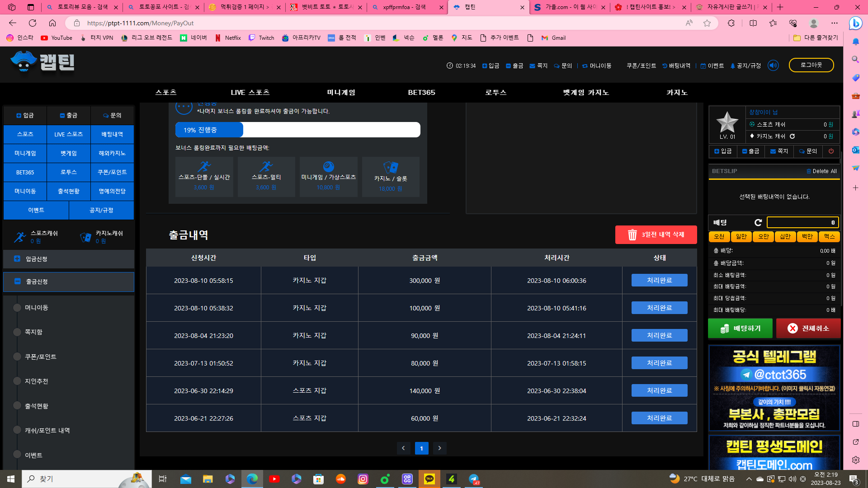868x488 pixels.
Task: Click the casino cash refresh icon
Action: click(x=792, y=136)
